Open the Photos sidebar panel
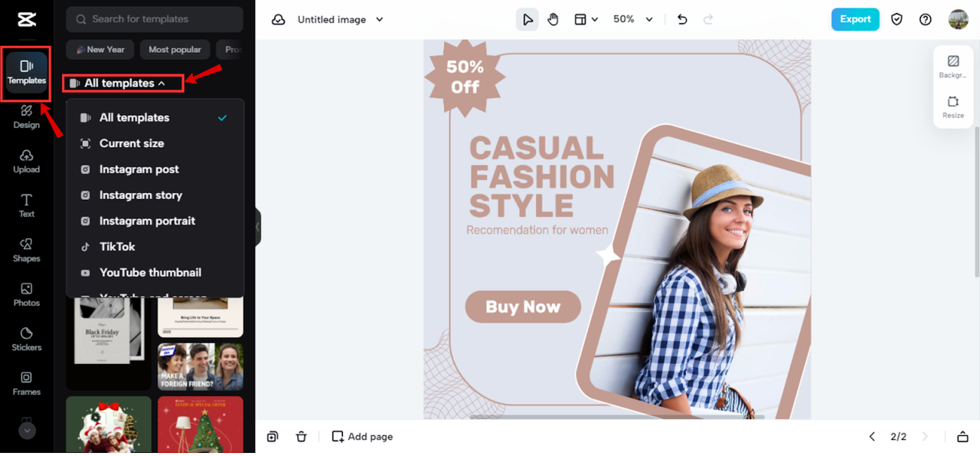The image size is (980, 456). coord(27,294)
